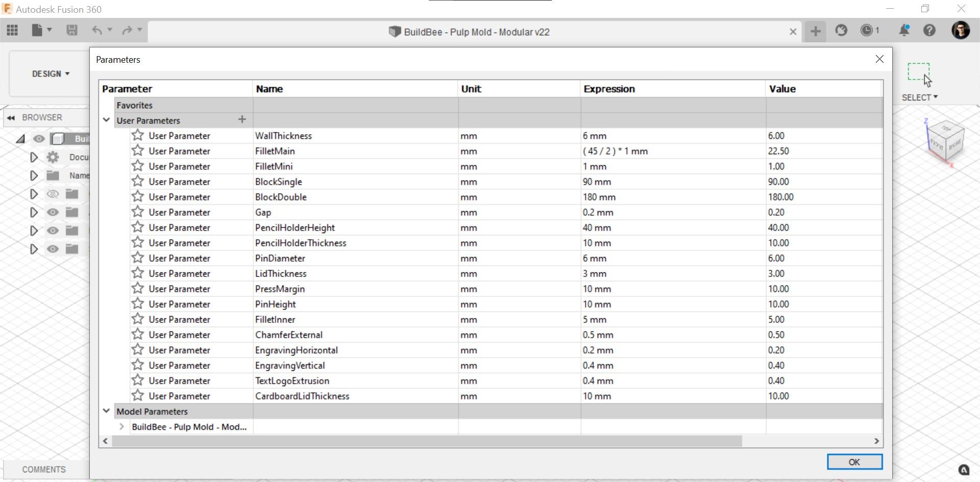Collapse the Browser panel with double arrows
Viewport: 980px width, 482px height.
pos(11,118)
